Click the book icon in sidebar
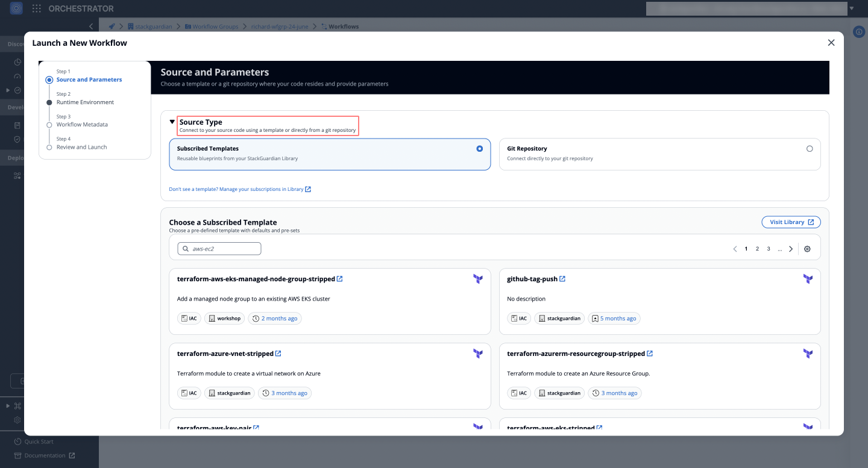 [x=17, y=125]
